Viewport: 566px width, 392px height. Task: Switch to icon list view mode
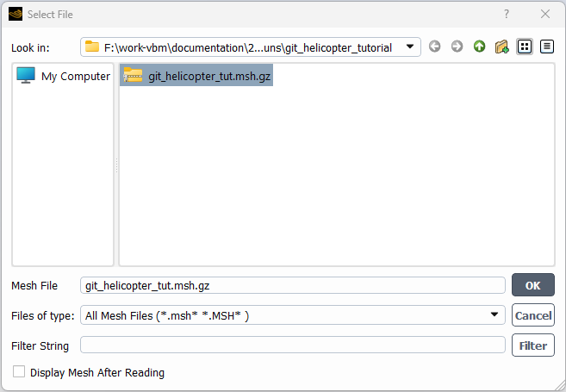point(525,47)
